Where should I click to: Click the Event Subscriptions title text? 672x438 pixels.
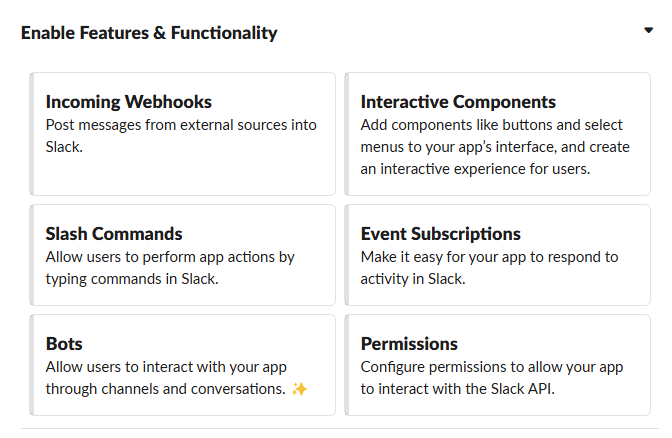(441, 234)
